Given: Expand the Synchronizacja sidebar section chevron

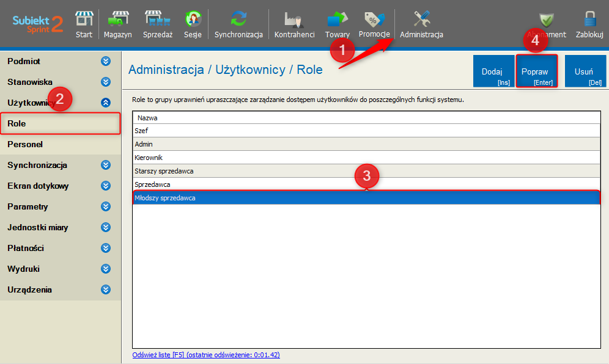Looking at the screenshot, I should [106, 165].
